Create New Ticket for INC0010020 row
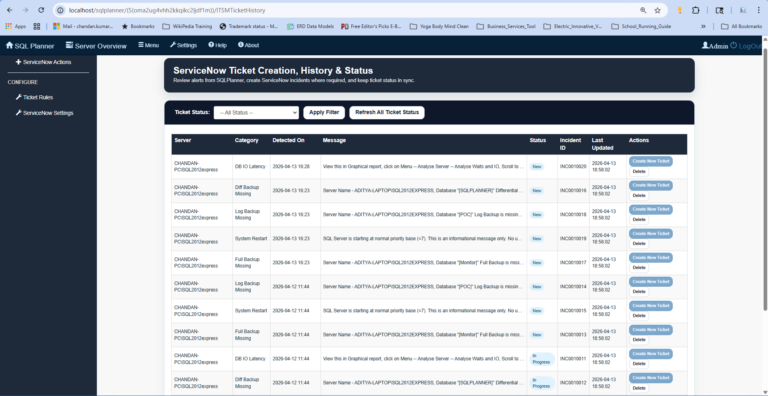Image resolution: width=768 pixels, height=396 pixels. click(650, 161)
